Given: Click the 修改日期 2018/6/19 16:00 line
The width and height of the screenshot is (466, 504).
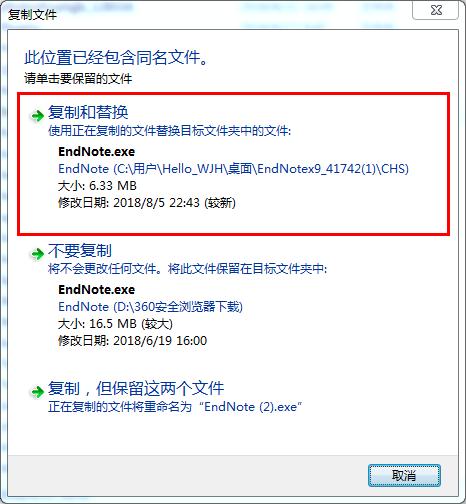Looking at the screenshot, I should tap(133, 341).
